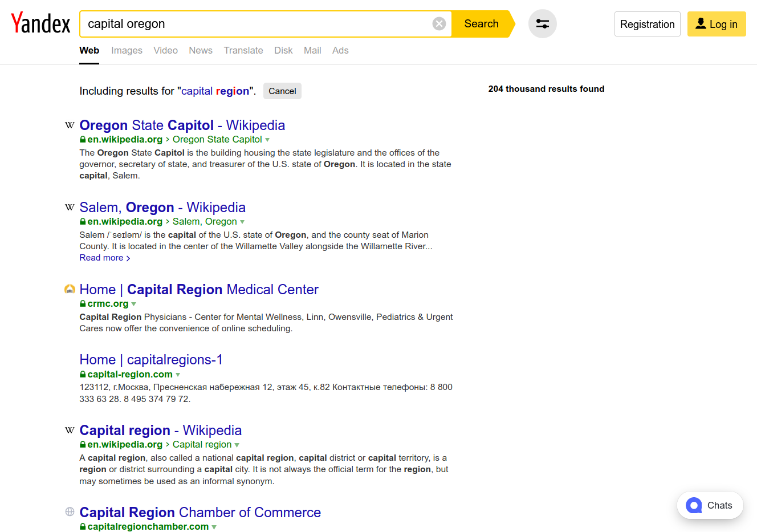Click the green Capital region breadcrumb
Viewport: 757px width, 532px height.
click(202, 445)
